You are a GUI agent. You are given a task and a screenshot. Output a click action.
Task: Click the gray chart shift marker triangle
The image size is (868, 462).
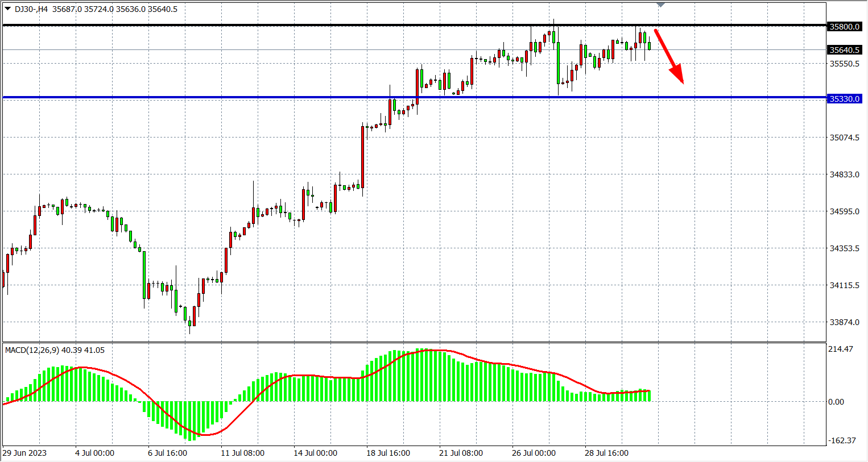pos(660,5)
